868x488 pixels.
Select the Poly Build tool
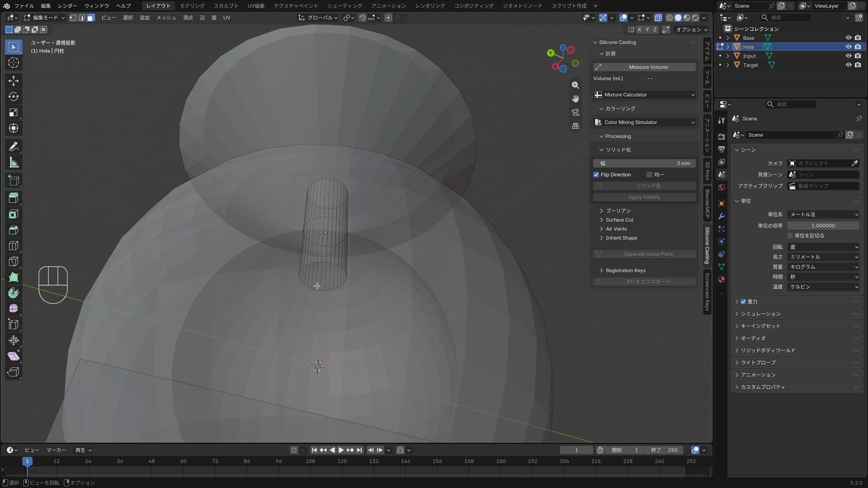pyautogui.click(x=14, y=277)
